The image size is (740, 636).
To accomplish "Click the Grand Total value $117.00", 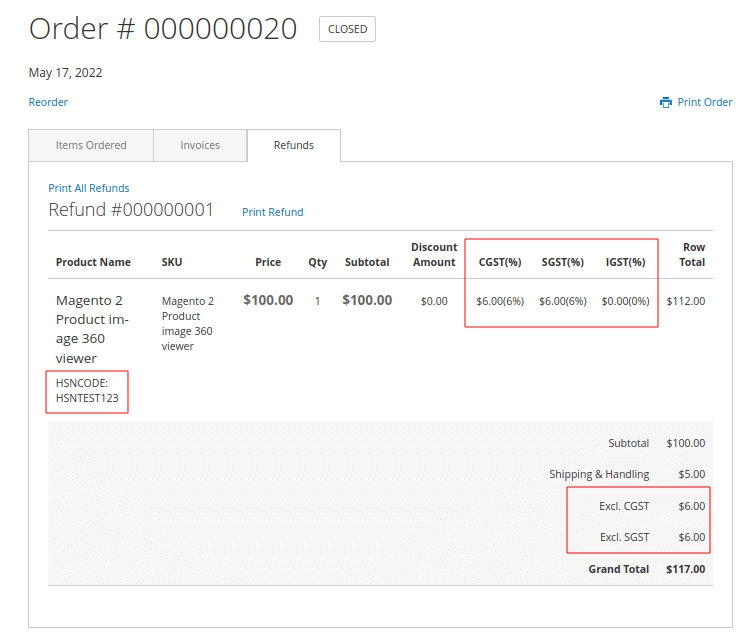I will [x=686, y=569].
